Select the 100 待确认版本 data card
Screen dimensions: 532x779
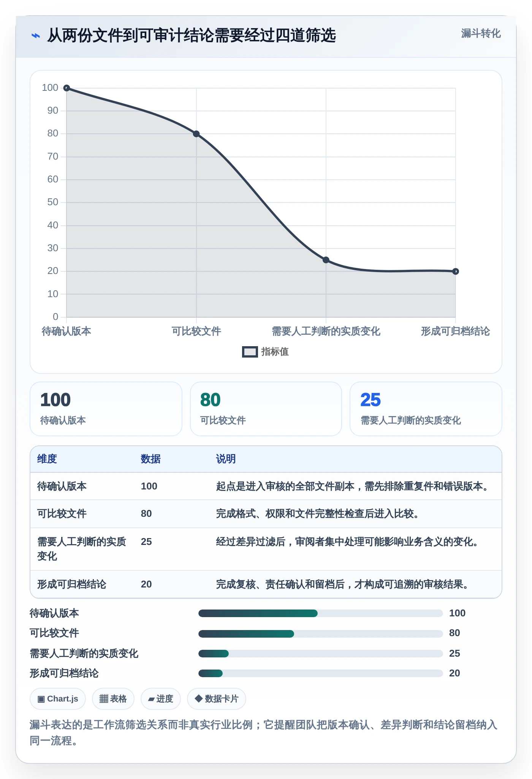tap(106, 409)
